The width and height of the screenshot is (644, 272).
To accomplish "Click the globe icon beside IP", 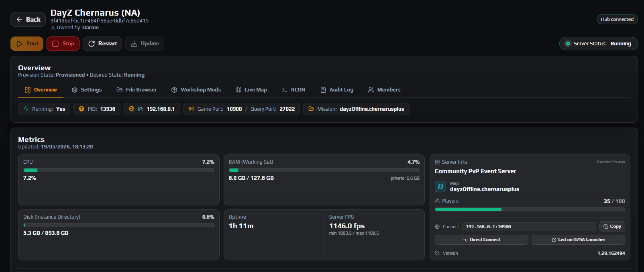I will [132, 109].
